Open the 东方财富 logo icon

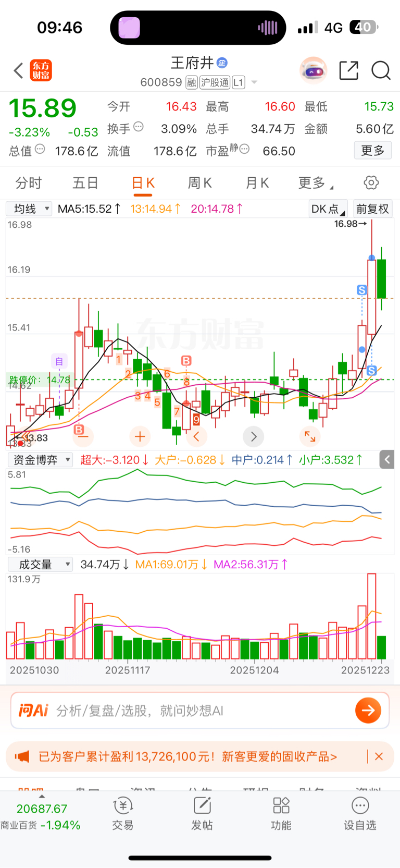tap(41, 70)
